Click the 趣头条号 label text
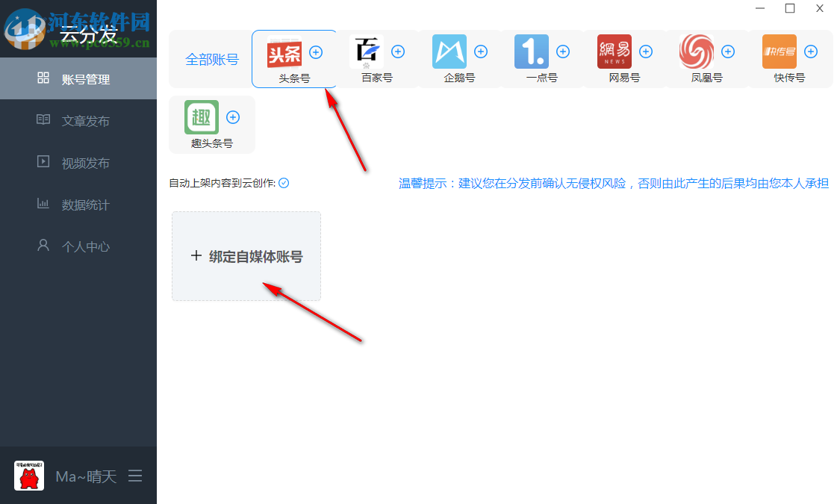 [212, 143]
